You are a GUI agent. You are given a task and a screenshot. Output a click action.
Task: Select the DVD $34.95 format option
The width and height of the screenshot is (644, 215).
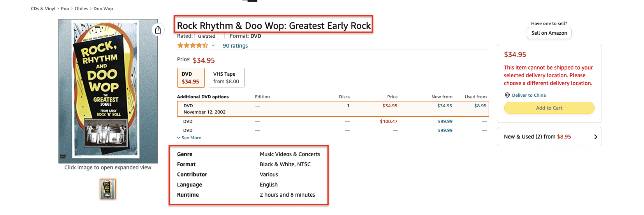[x=191, y=78]
